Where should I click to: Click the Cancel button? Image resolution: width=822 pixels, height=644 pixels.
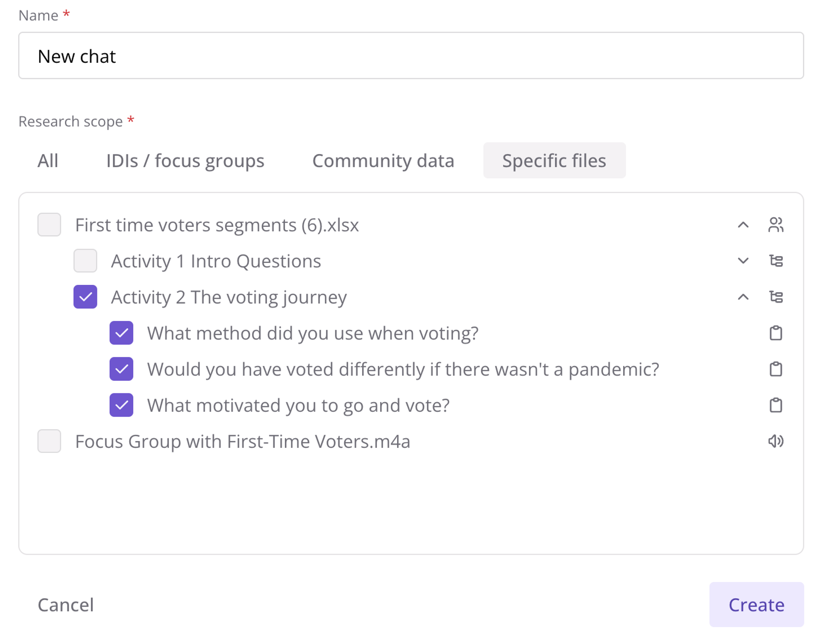(66, 605)
